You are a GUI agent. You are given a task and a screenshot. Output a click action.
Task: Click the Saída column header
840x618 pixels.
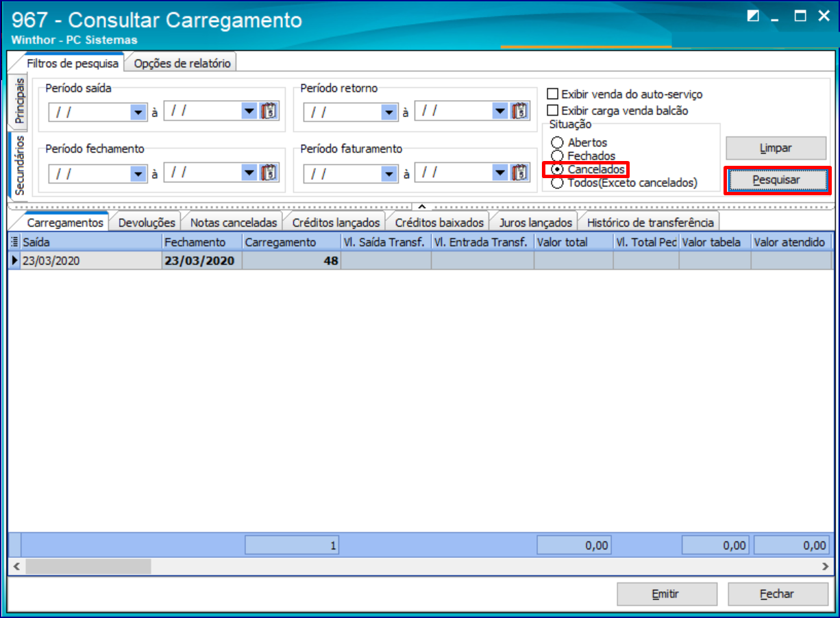[x=92, y=242]
